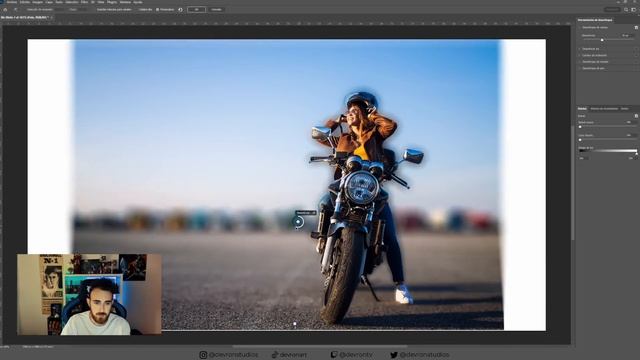Toggle the Previsualizar checkbox
The width and height of the screenshot is (640, 360).
158,9
